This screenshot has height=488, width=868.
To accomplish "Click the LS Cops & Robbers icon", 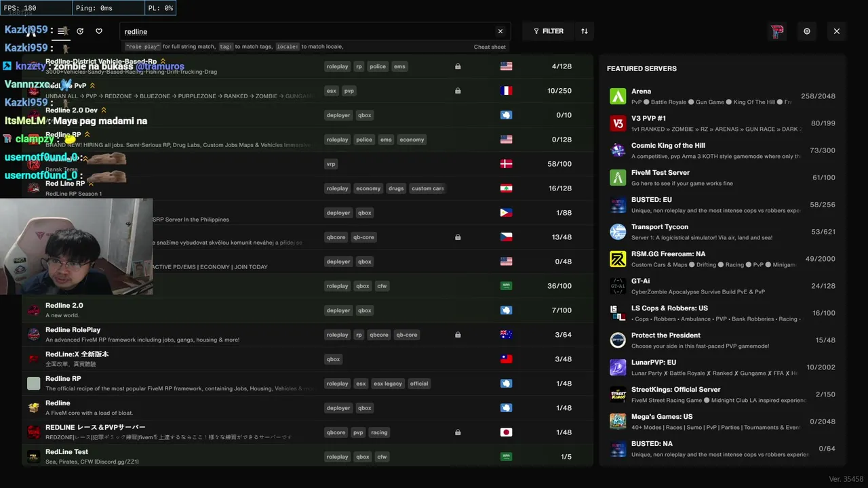I will [x=618, y=313].
